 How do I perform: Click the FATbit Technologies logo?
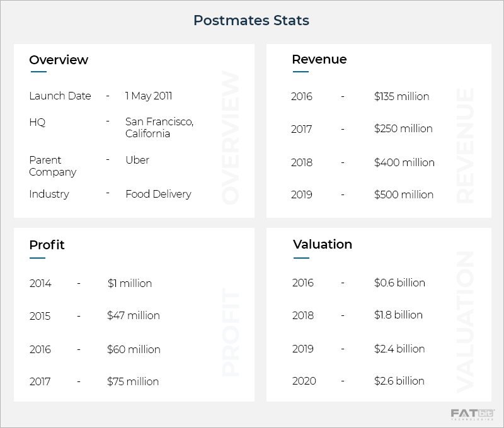click(x=472, y=414)
